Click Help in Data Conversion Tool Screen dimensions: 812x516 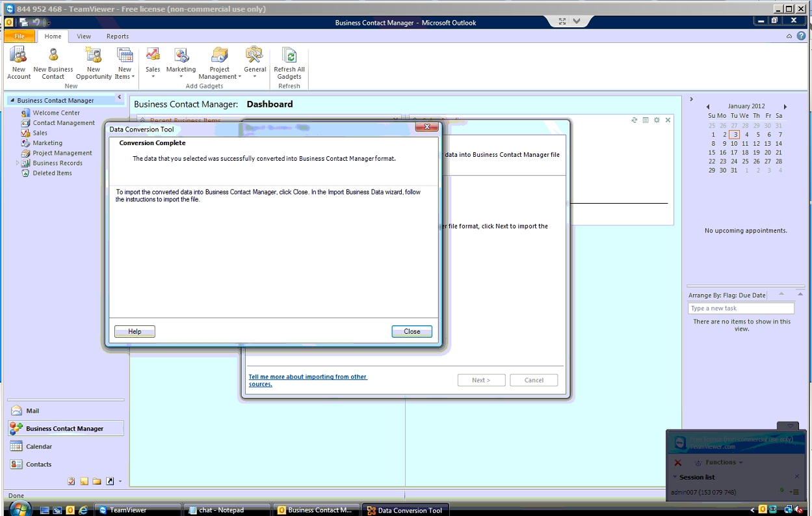(x=135, y=331)
